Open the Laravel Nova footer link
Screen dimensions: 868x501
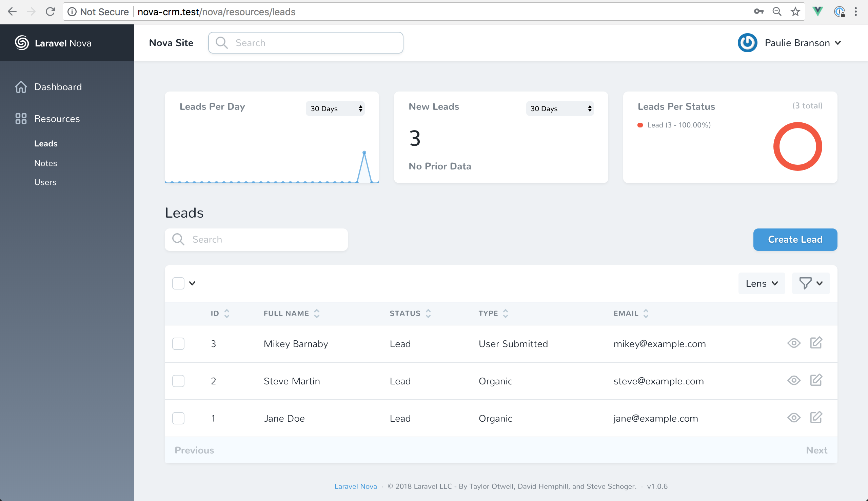point(356,486)
